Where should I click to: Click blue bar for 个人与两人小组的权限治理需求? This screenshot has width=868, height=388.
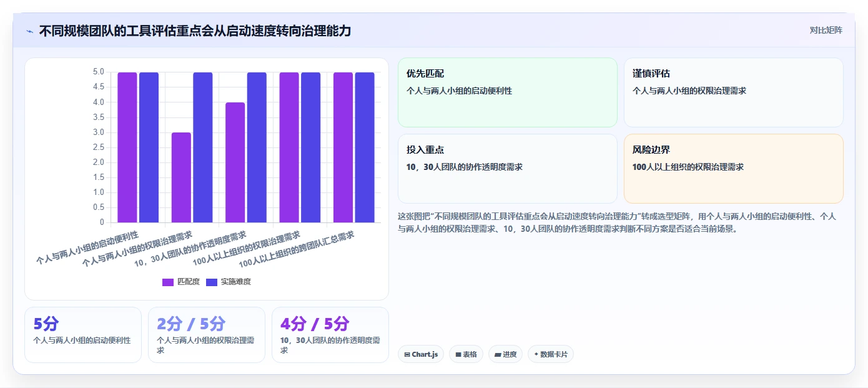coord(203,147)
